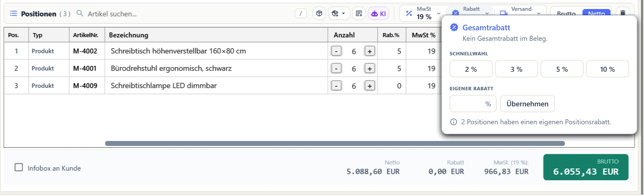Click the product cube icon
The height and width of the screenshot is (196, 644).
[319, 13]
